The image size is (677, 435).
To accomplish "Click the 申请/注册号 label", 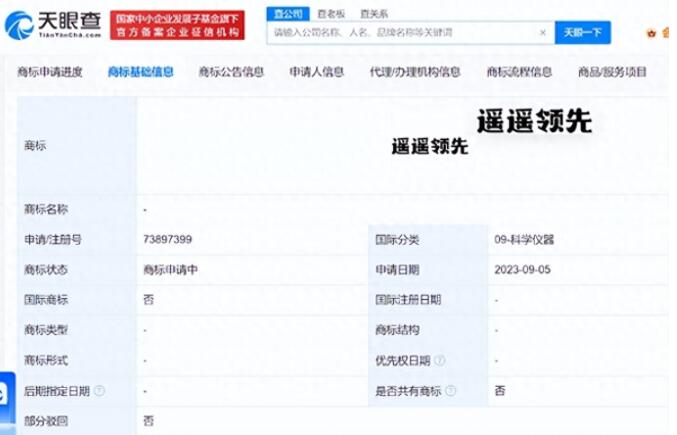I will coord(53,239).
